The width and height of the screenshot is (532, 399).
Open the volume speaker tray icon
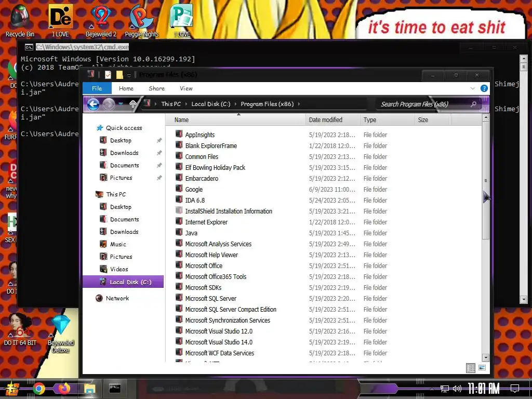(x=457, y=389)
